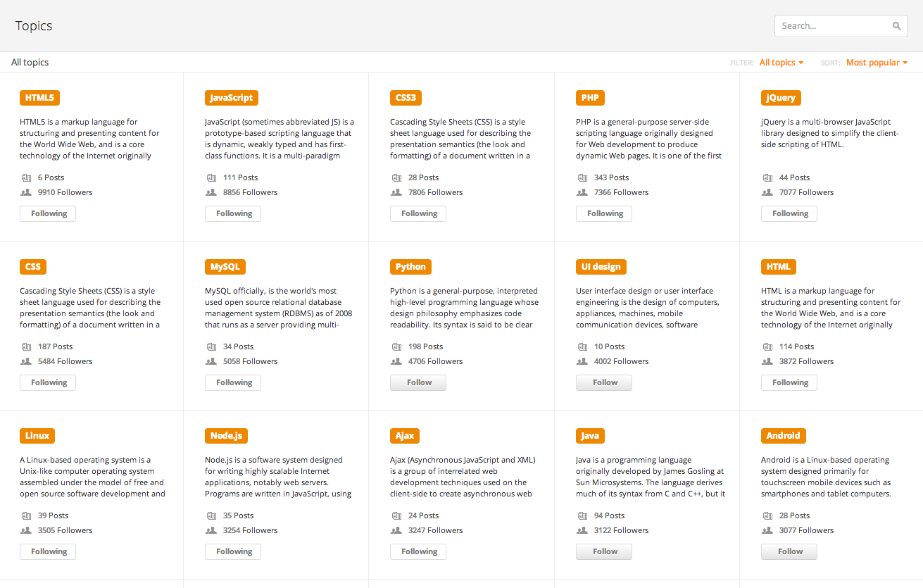923x588 pixels.
Task: Open the Node.js topic tag
Action: 226,436
